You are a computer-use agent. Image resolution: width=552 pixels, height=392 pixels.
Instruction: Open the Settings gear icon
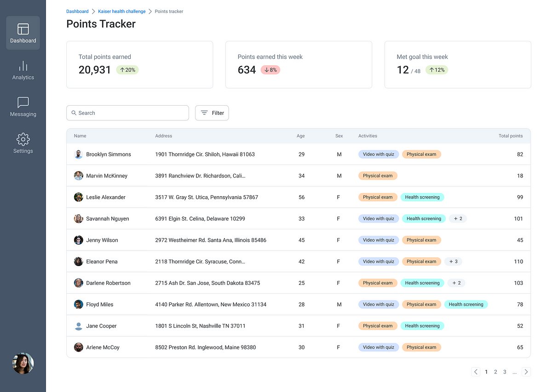(23, 139)
